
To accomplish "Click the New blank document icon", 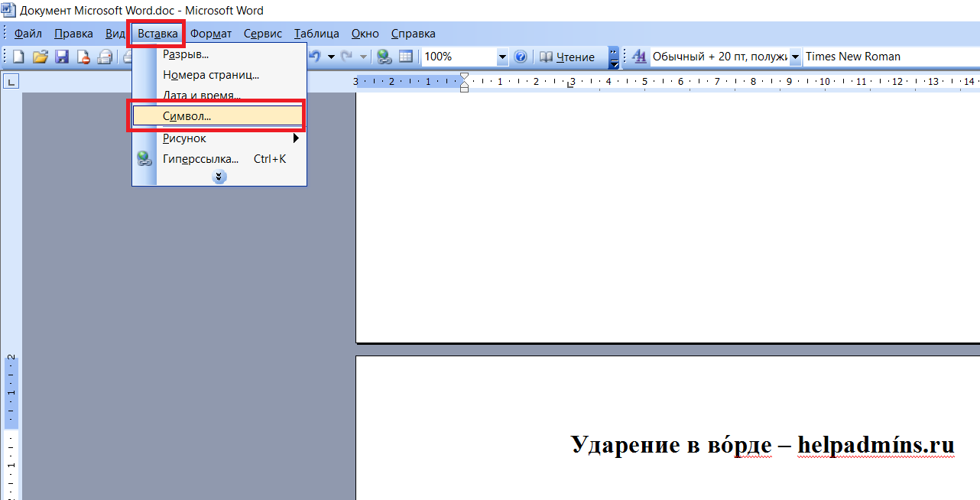I will (18, 57).
